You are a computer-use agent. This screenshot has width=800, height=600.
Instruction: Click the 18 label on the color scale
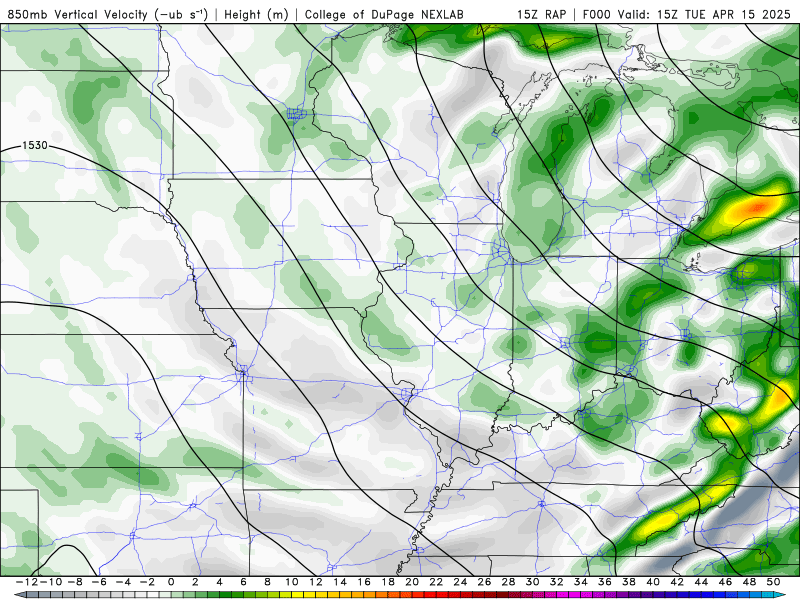[388, 582]
